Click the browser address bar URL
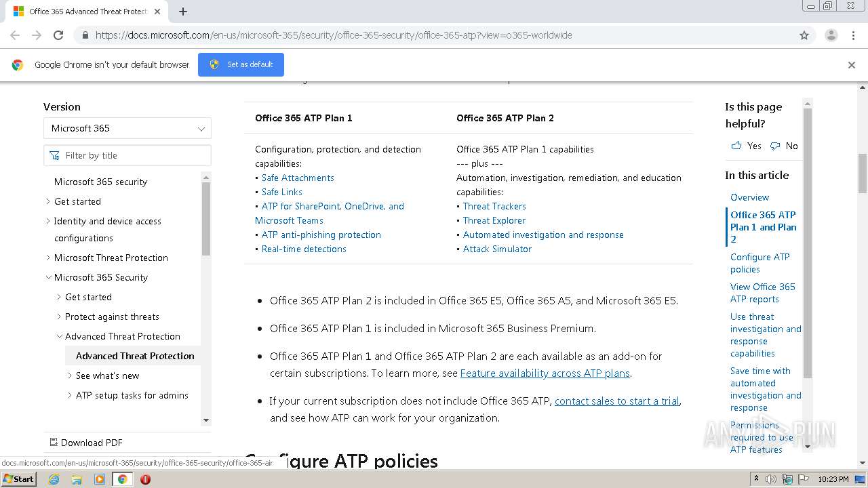Screen dimensions: 868x488 (334, 35)
